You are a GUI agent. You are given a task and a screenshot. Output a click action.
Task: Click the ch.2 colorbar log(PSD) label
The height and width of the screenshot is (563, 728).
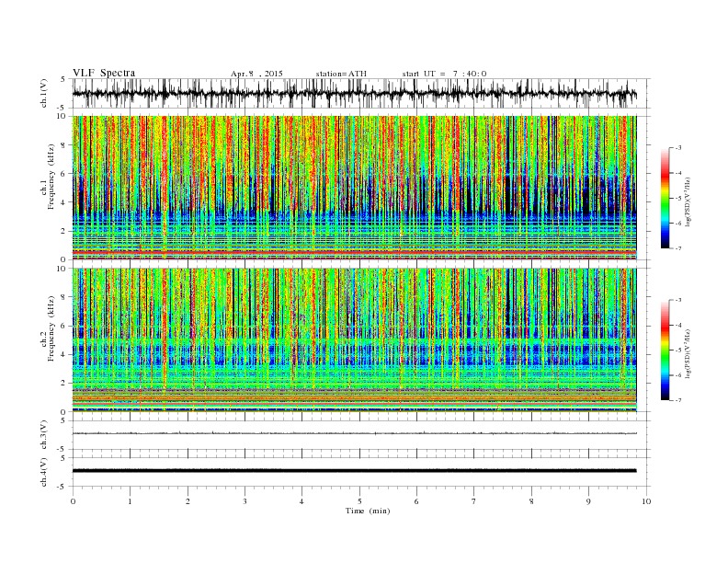click(x=688, y=352)
